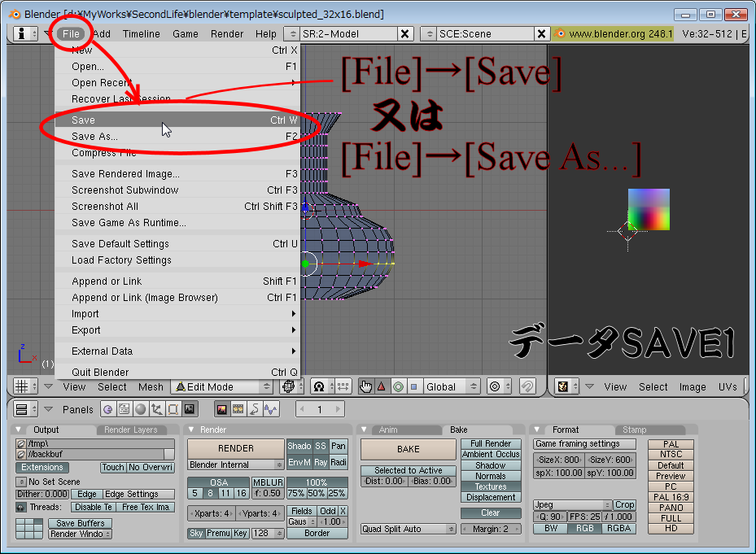Select the Sequencer buttons film strip icon
756x554 pixels.
[x=238, y=409]
